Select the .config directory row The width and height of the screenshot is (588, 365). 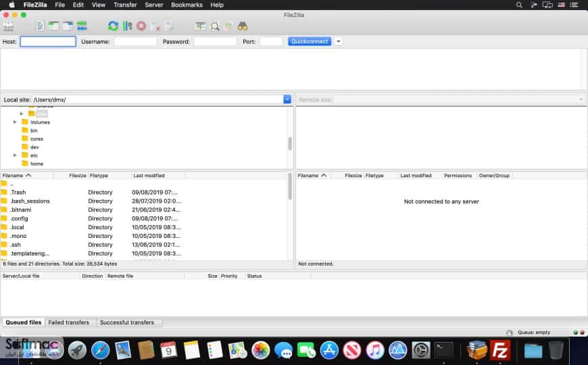point(145,218)
